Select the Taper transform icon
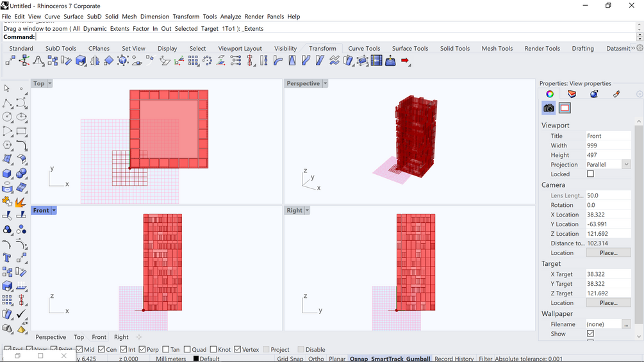The width and height of the screenshot is (644, 362). (x=292, y=61)
